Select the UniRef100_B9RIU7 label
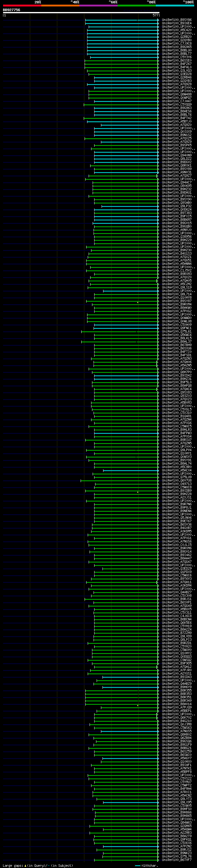Screen dimensions: 197x868 (x=177, y=440)
